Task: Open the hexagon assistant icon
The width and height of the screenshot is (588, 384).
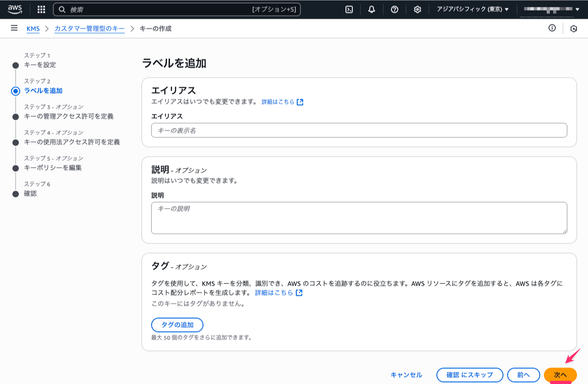Action: [574, 28]
